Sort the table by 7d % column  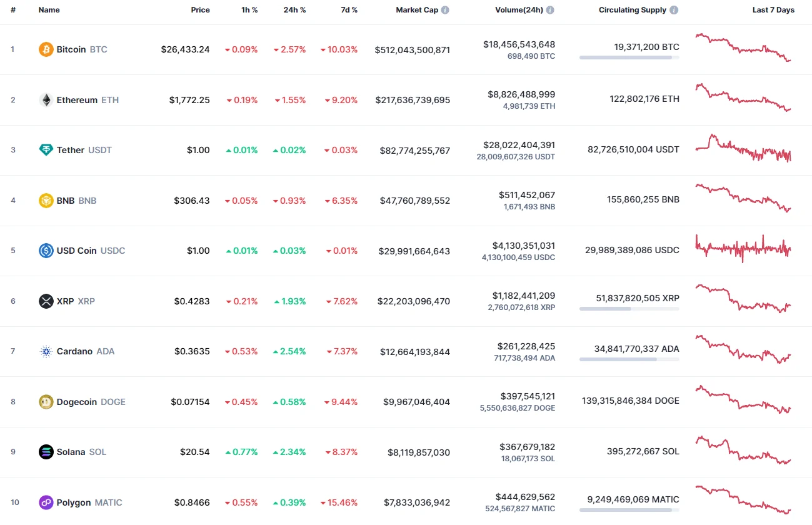(x=349, y=9)
